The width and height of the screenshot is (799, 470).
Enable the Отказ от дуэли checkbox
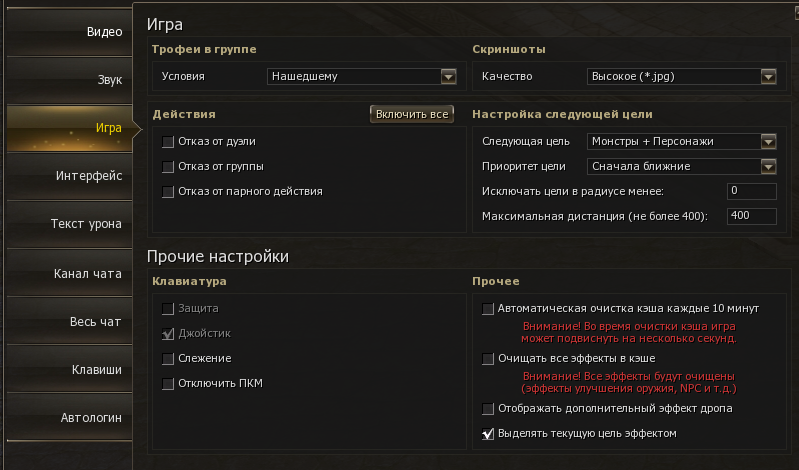point(168,142)
